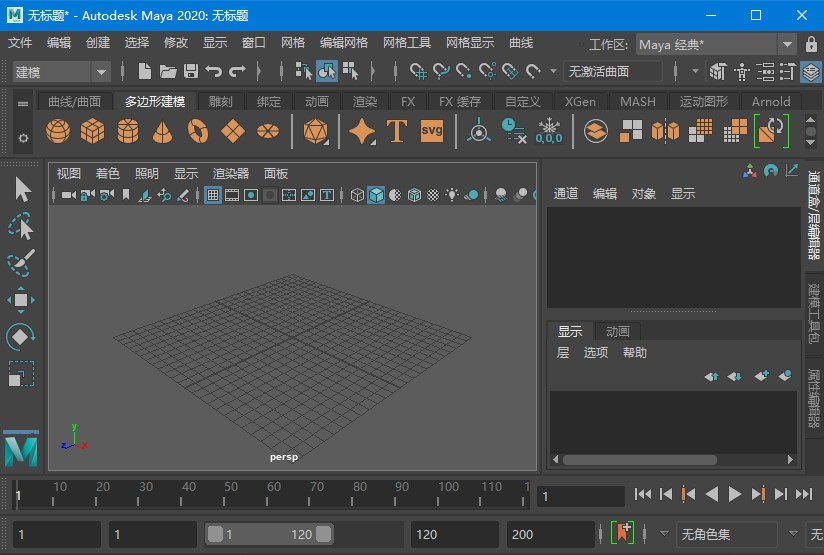
Task: Click the current frame input field
Action: coord(580,496)
